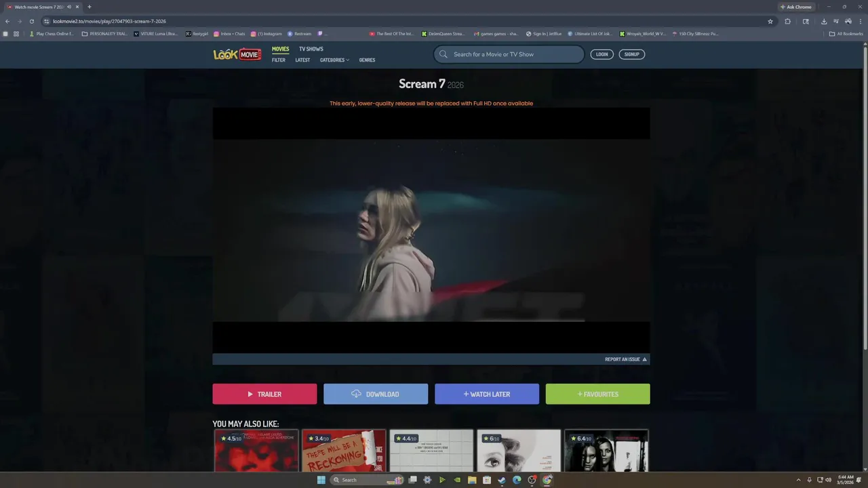The width and height of the screenshot is (868, 488).
Task: Open Chrome apps grid icon
Action: (16, 33)
